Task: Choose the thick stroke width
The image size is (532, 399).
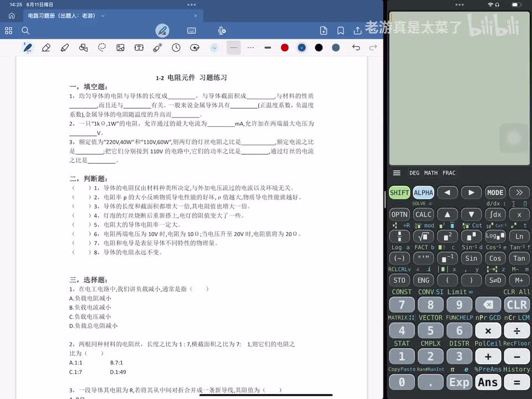Action: [x=268, y=48]
